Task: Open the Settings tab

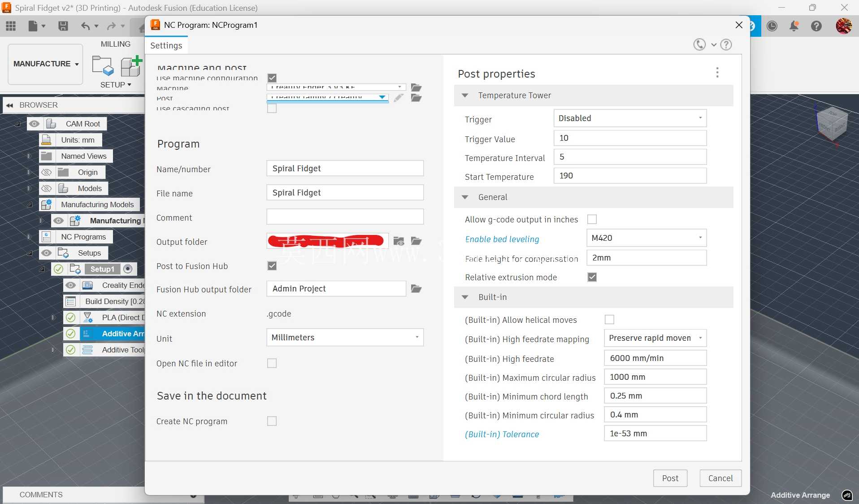Action: click(x=166, y=45)
